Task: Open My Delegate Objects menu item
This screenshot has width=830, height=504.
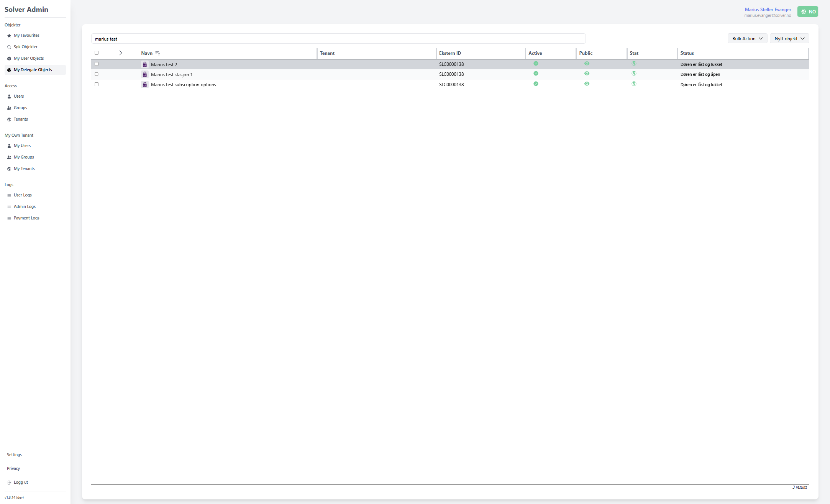Action: point(35,70)
